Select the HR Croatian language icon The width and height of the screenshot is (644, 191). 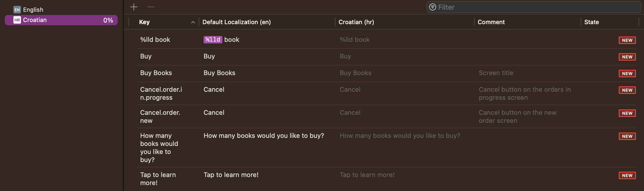click(17, 20)
